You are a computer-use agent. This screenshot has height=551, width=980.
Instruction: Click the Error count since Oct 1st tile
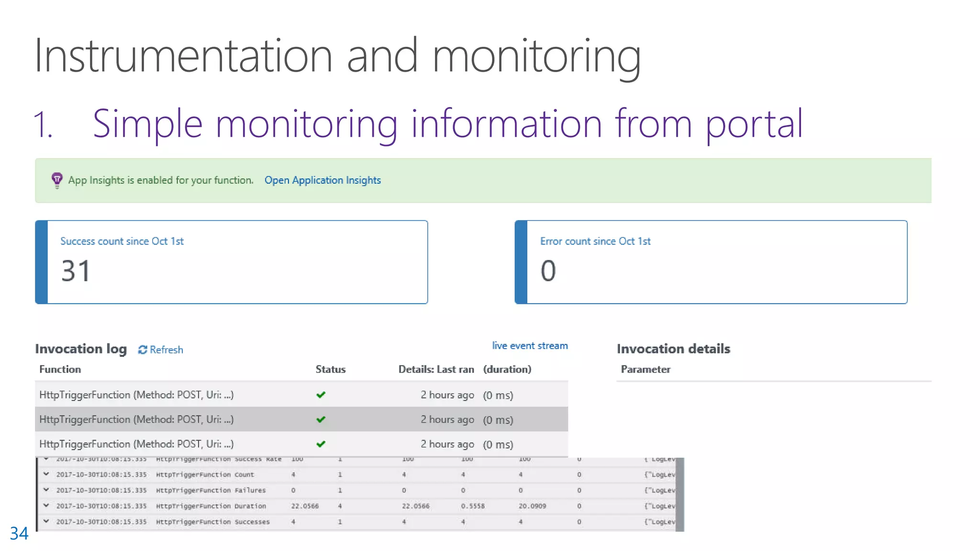pyautogui.click(x=711, y=262)
